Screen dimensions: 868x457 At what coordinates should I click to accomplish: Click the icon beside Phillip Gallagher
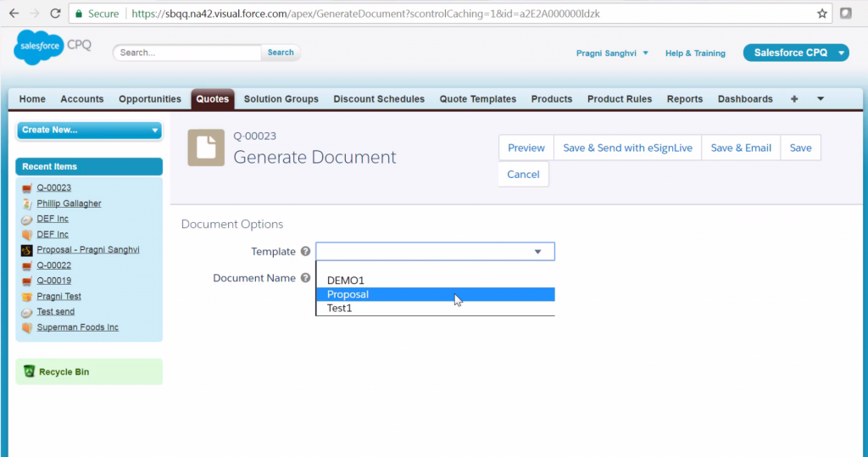coord(26,203)
